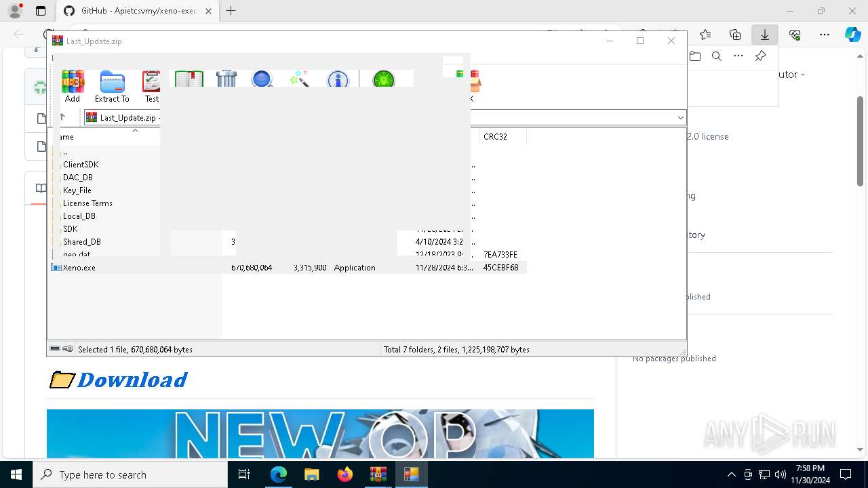Open the Copilot icon in Edge
Image resolution: width=868 pixels, height=488 pixels.
point(853,35)
